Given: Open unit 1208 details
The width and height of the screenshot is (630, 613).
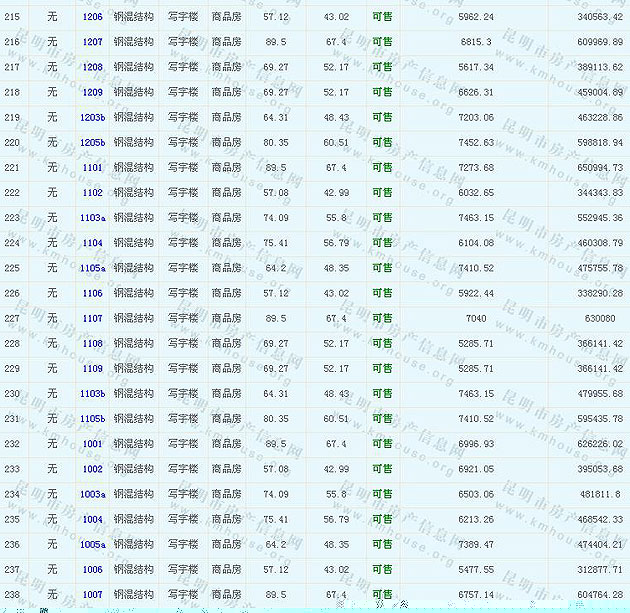Looking at the screenshot, I should (92, 67).
